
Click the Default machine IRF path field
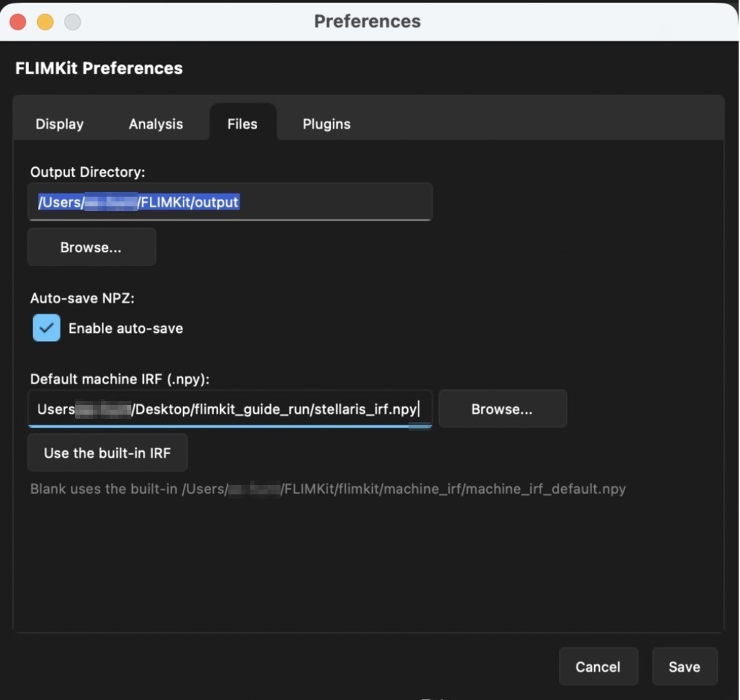tap(230, 408)
